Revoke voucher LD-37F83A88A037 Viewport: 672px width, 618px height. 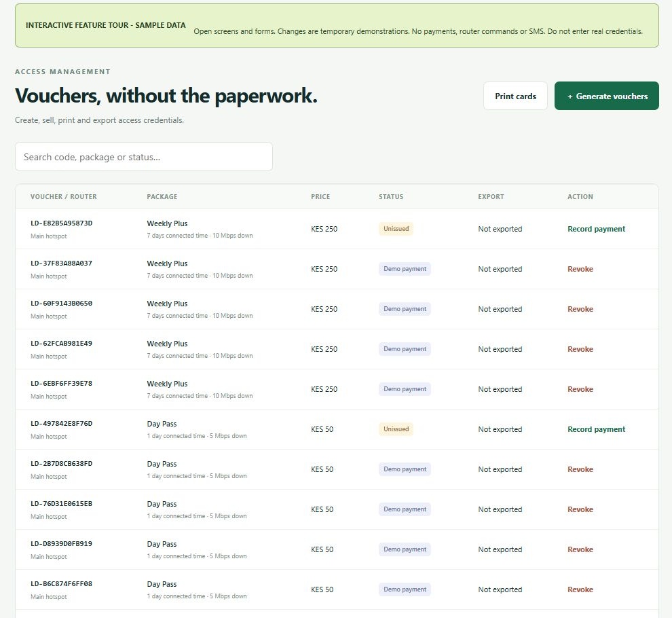pos(580,269)
